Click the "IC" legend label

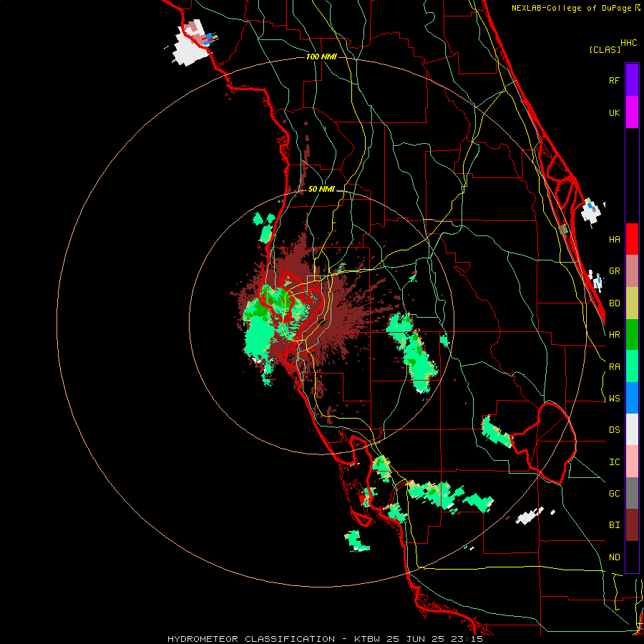tap(614, 462)
